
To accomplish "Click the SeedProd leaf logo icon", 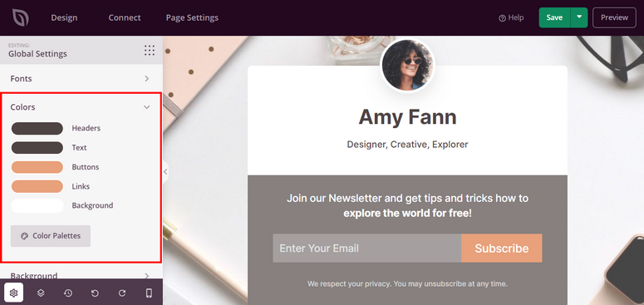I will pos(20,17).
